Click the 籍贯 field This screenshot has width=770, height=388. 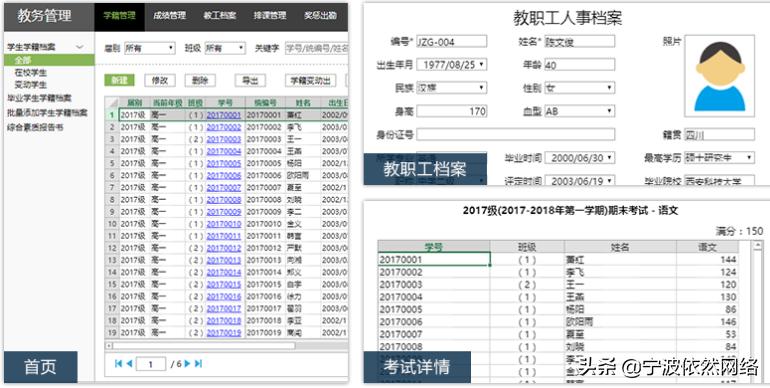coord(719,134)
